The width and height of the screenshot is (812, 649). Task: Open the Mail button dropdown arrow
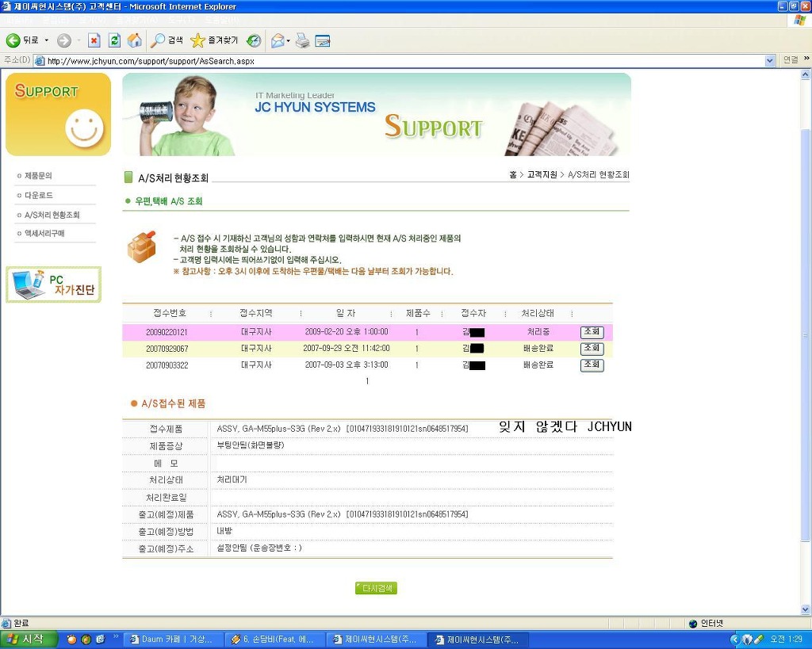tap(289, 40)
